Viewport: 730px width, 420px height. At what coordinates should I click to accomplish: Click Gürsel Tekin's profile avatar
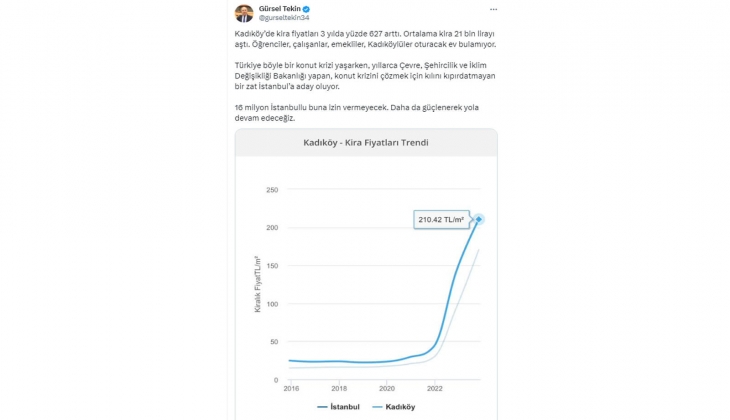click(243, 13)
